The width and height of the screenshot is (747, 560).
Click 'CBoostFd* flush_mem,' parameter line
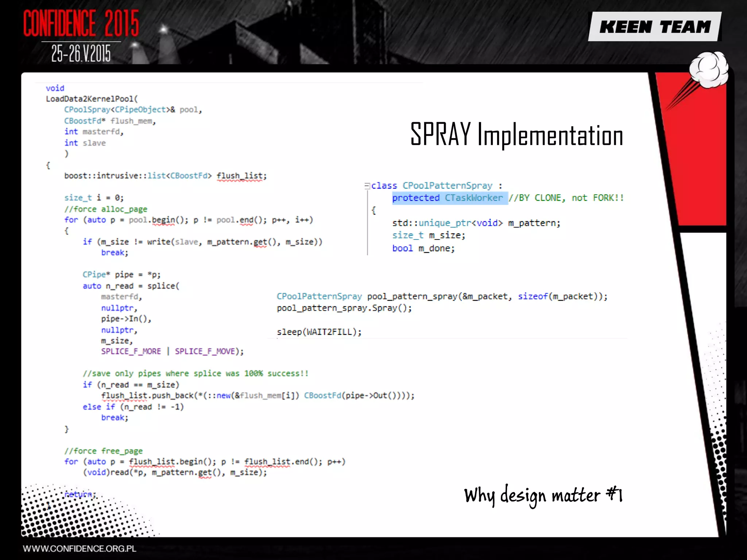[x=110, y=121]
